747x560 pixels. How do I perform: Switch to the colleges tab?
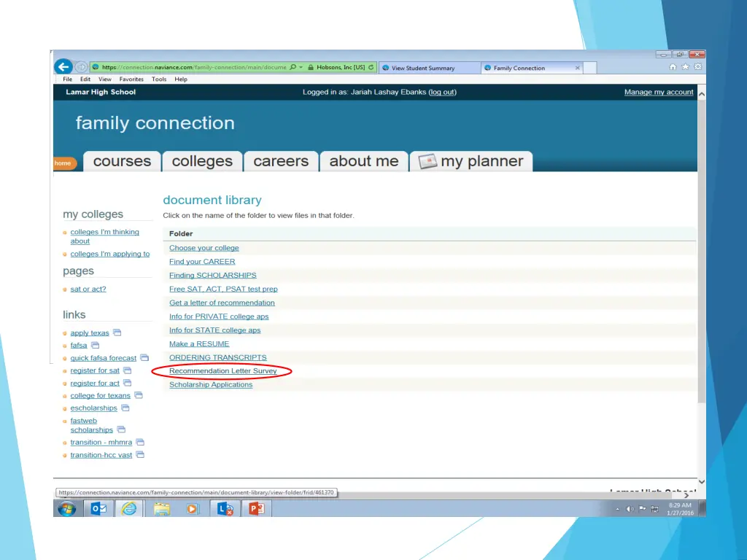pyautogui.click(x=202, y=161)
